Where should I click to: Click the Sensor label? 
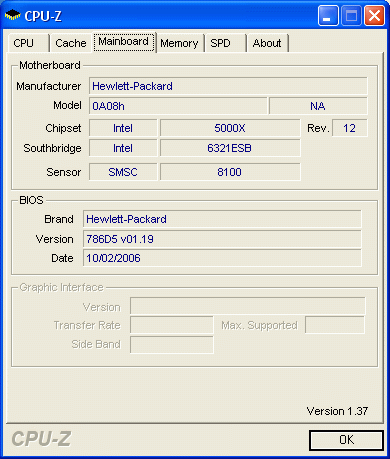tap(64, 172)
